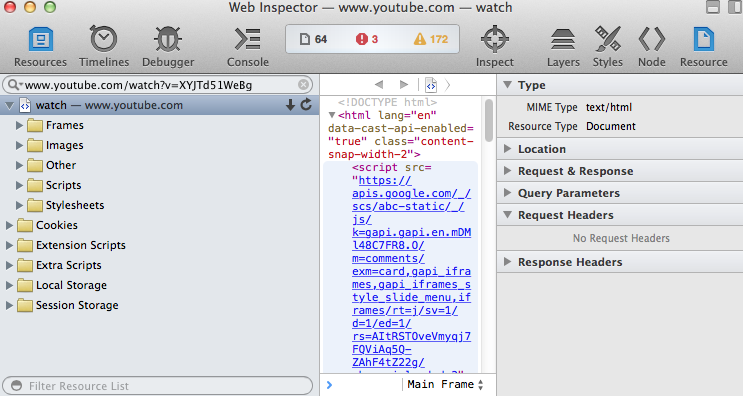Screen dimensions: 743x396
Task: Expand the Cookies folder
Action: [9, 225]
